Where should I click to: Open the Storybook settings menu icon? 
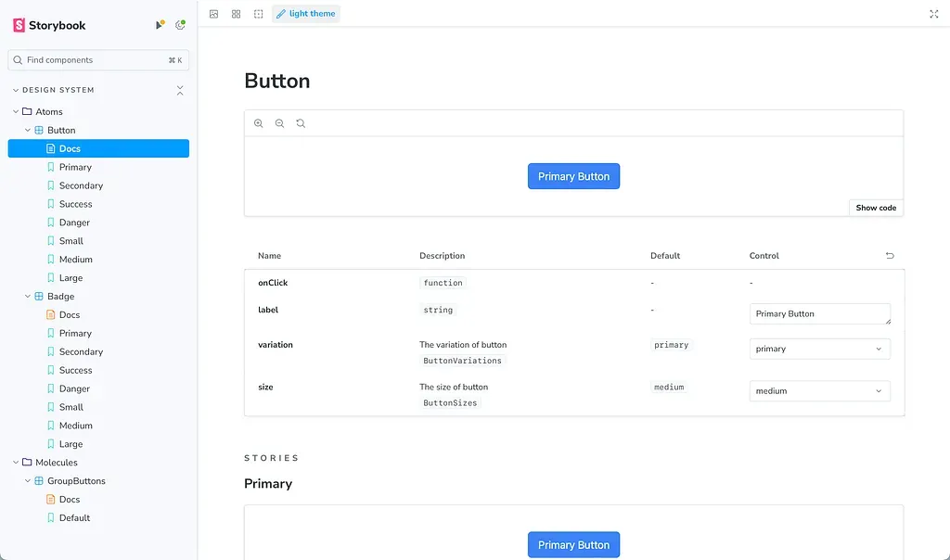pos(180,25)
